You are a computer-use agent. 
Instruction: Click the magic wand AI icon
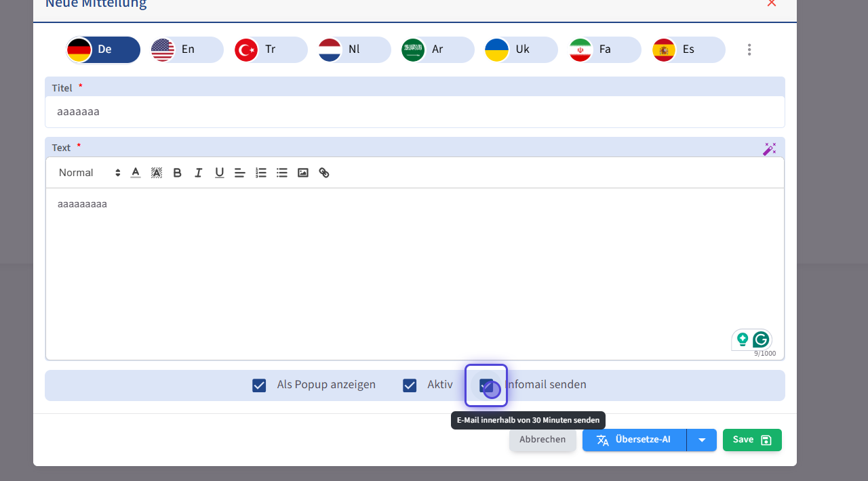click(x=769, y=149)
